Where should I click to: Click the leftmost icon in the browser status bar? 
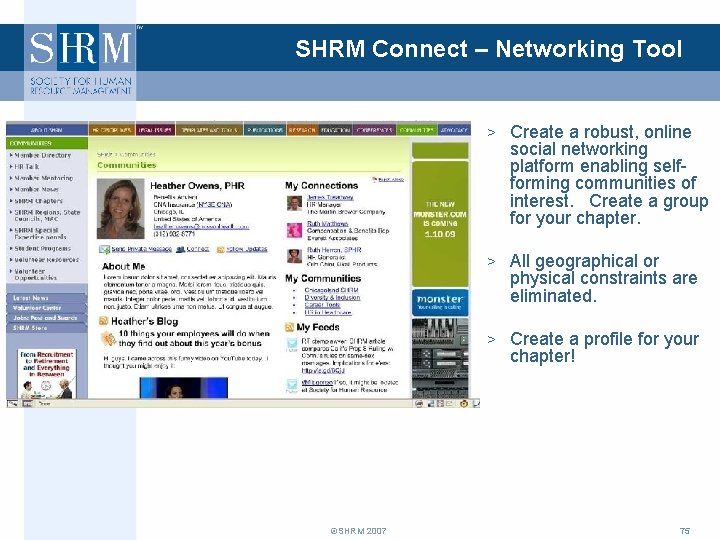[13, 404]
